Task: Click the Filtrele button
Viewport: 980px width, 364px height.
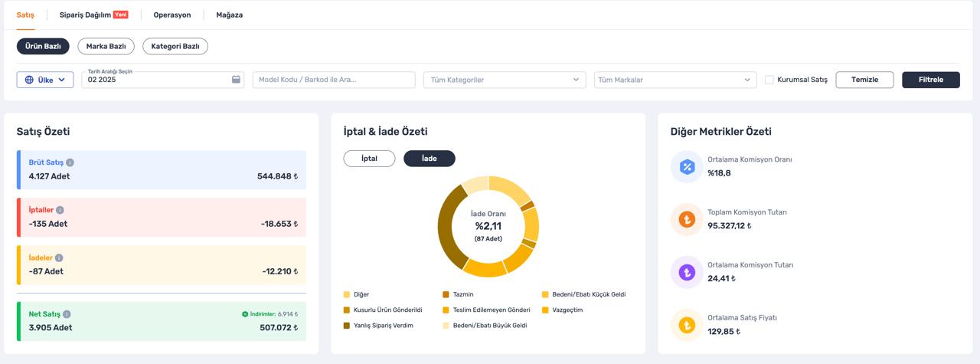Action: pos(931,80)
